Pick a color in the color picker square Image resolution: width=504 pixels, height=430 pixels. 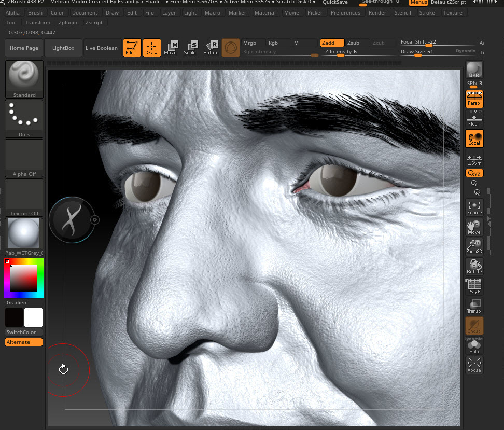click(24, 278)
